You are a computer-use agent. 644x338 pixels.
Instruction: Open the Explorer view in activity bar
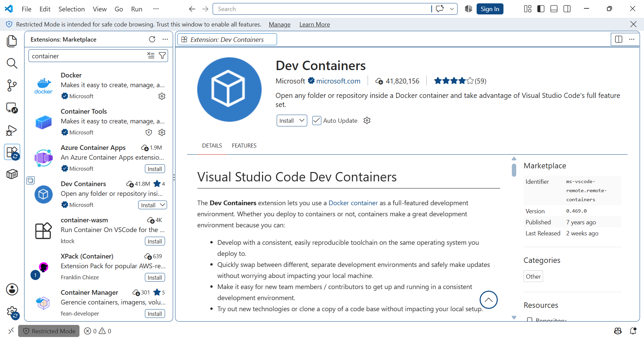point(12,41)
